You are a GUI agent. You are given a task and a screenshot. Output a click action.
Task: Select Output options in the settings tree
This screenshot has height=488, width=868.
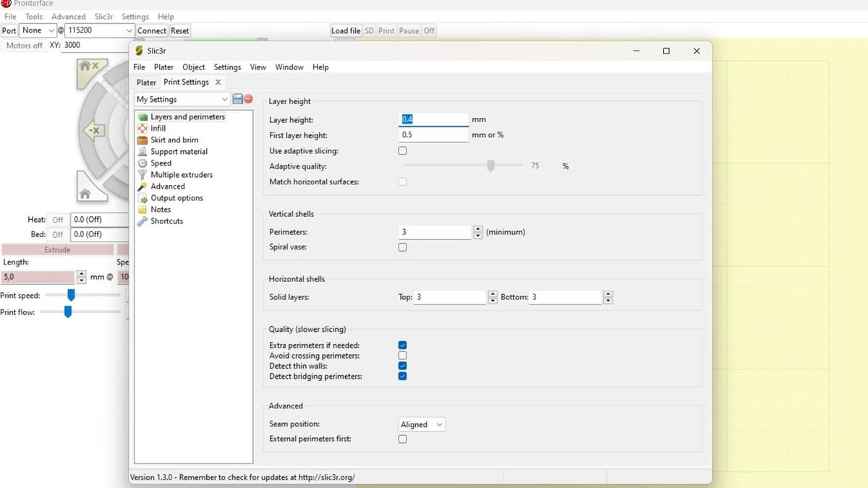[x=176, y=198]
